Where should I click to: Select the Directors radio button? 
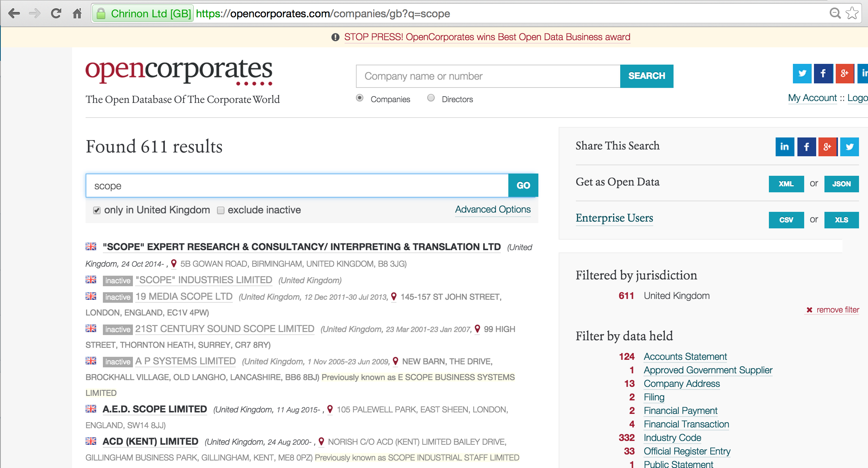tap(431, 98)
